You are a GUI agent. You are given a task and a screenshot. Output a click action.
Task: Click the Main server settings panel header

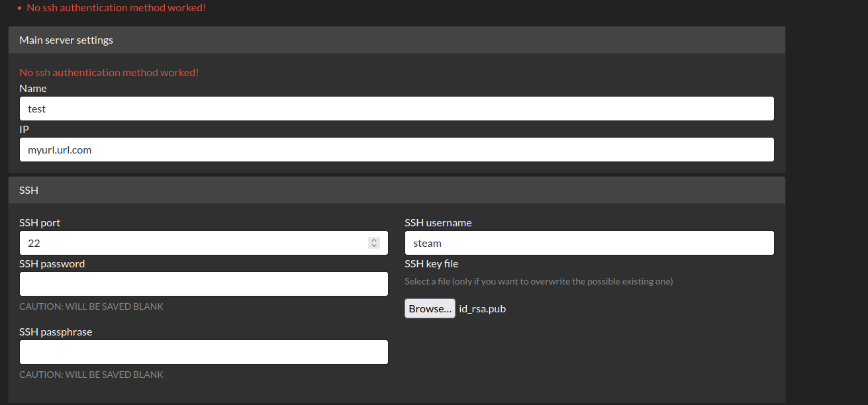397,40
